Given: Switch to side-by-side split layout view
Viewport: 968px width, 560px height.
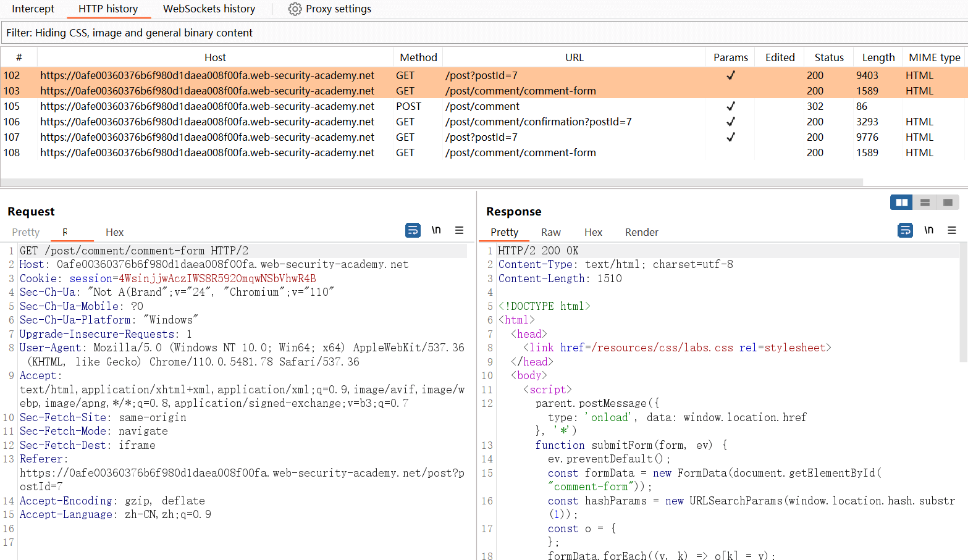Looking at the screenshot, I should 901,203.
